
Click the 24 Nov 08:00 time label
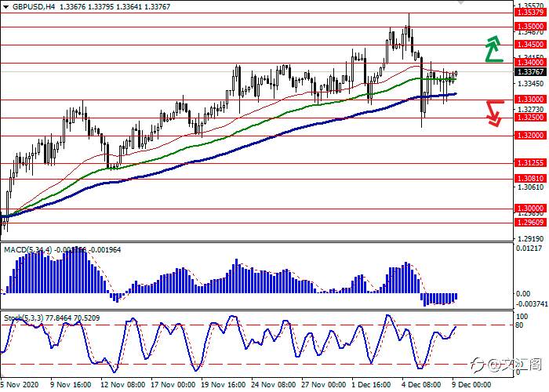coord(274,385)
